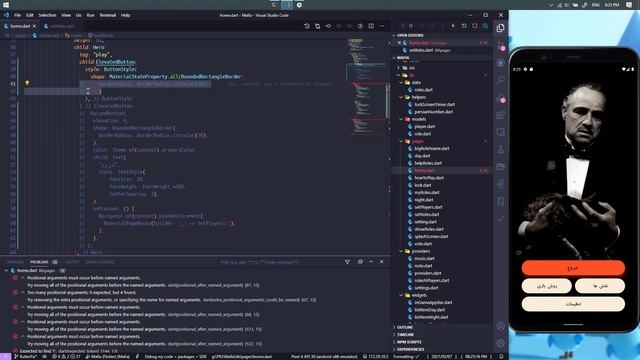Click the pause icon in debug toolbar
Screen dimensions: 640x360
tap(411, 26)
